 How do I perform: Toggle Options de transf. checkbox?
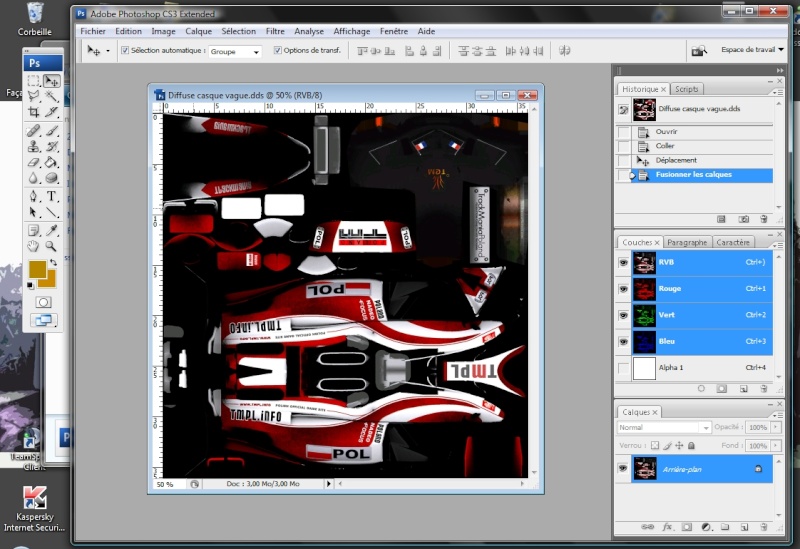coord(278,50)
